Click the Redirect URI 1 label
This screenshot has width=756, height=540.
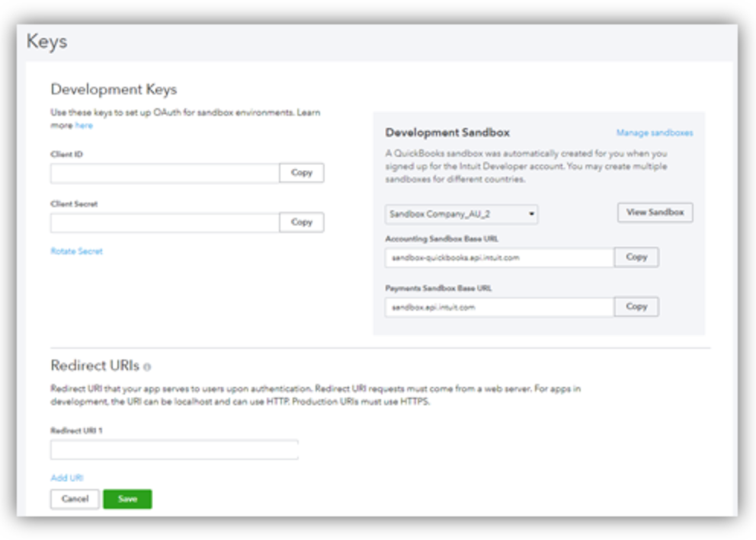(76, 430)
